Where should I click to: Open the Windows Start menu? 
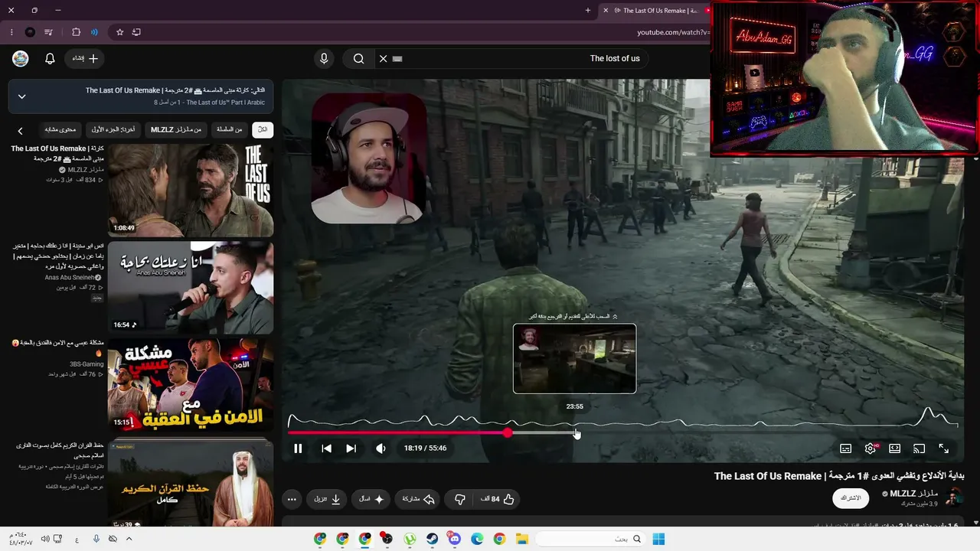pyautogui.click(x=658, y=540)
